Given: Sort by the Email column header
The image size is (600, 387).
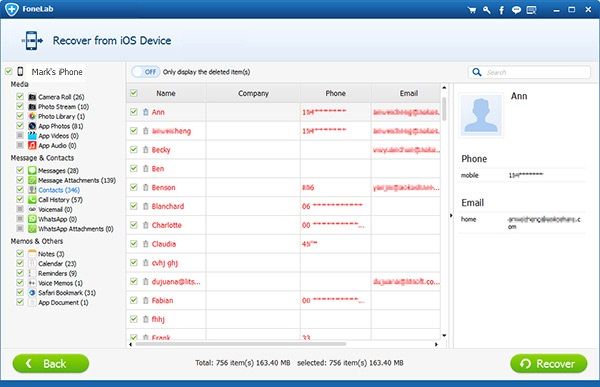Looking at the screenshot, I should (x=409, y=93).
